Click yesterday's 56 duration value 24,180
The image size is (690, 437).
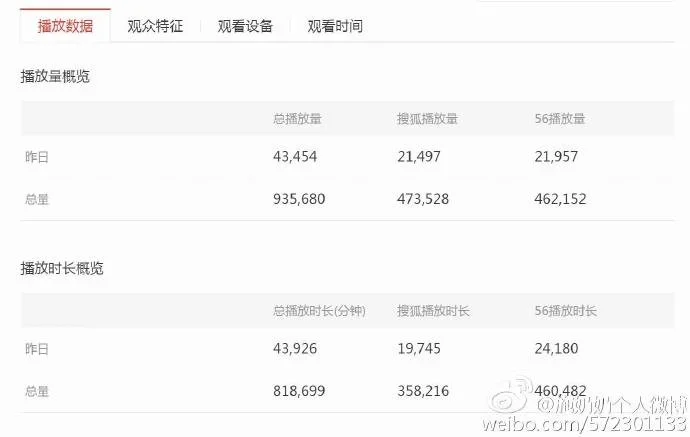click(x=556, y=349)
